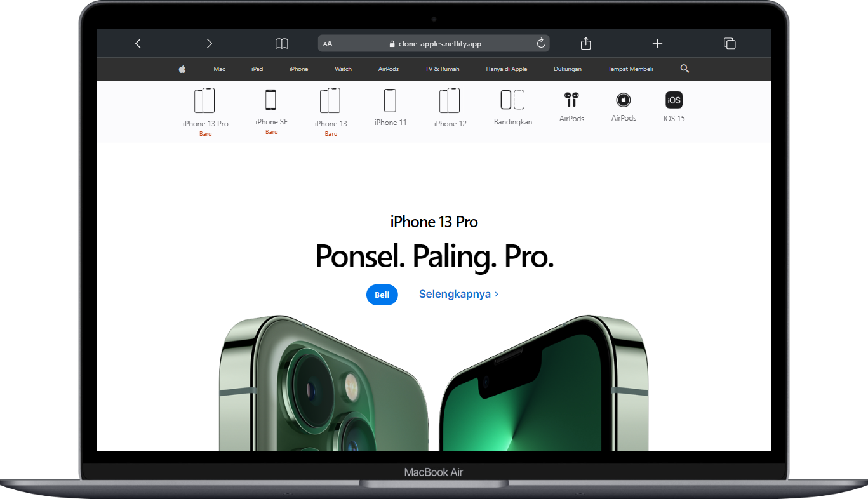Viewport: 868px width, 499px height.
Task: Go back using the browser back arrow
Action: [x=138, y=44]
